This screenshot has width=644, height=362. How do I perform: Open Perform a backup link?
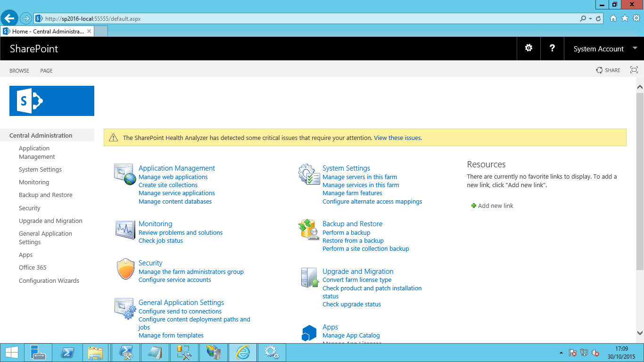pyautogui.click(x=347, y=233)
